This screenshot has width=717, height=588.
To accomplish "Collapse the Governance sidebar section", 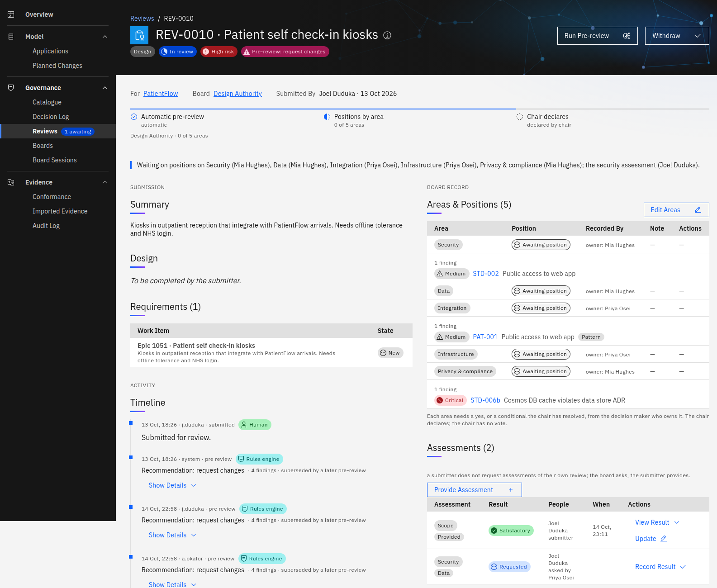I will [105, 88].
